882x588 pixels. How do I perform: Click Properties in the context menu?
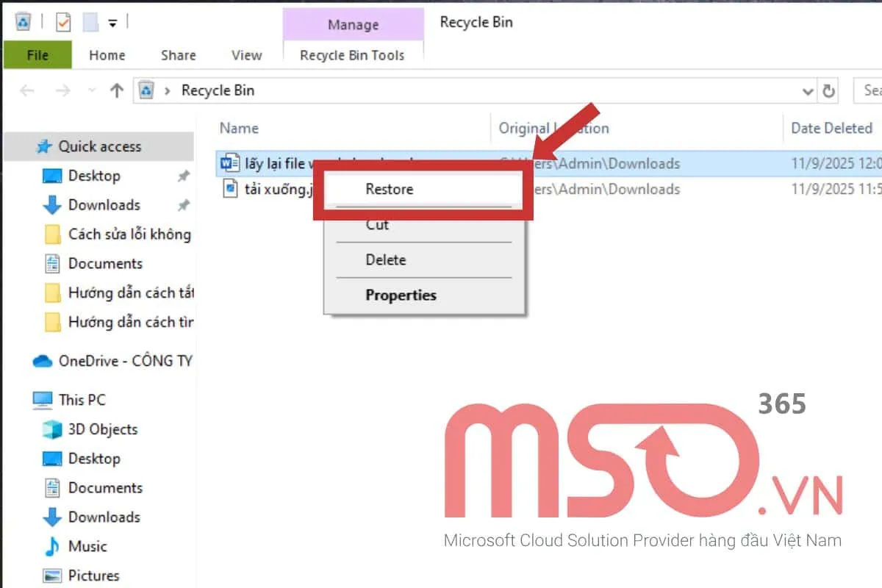pyautogui.click(x=401, y=295)
